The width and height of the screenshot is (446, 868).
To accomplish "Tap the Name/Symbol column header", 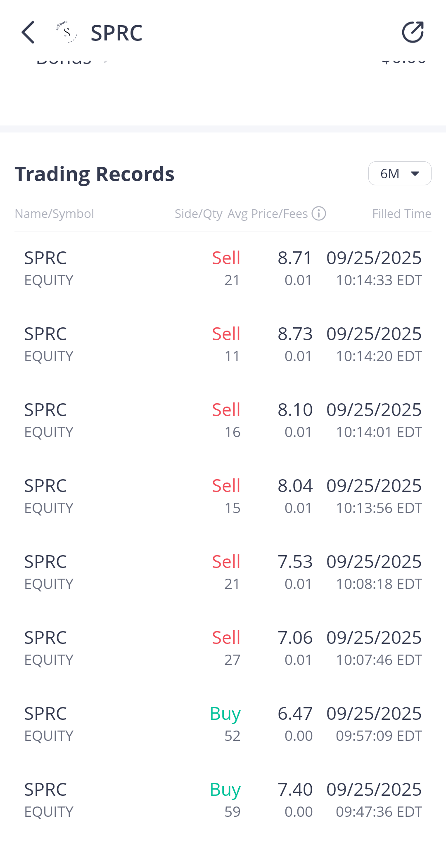I will (55, 213).
